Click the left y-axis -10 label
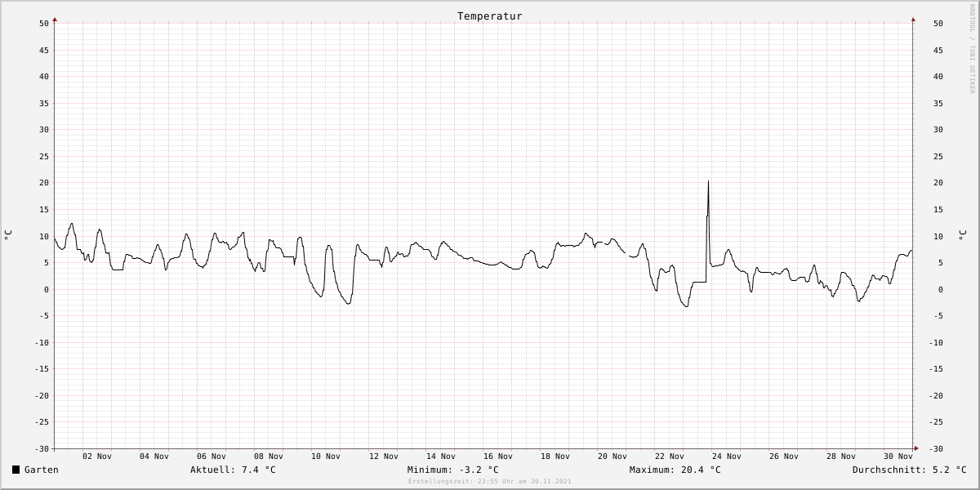Screen dimensions: 980x490 (x=42, y=343)
